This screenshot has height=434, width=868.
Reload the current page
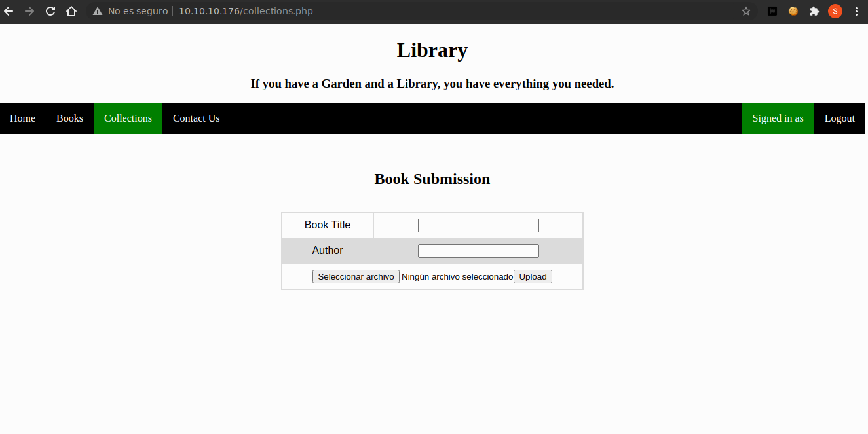click(50, 11)
